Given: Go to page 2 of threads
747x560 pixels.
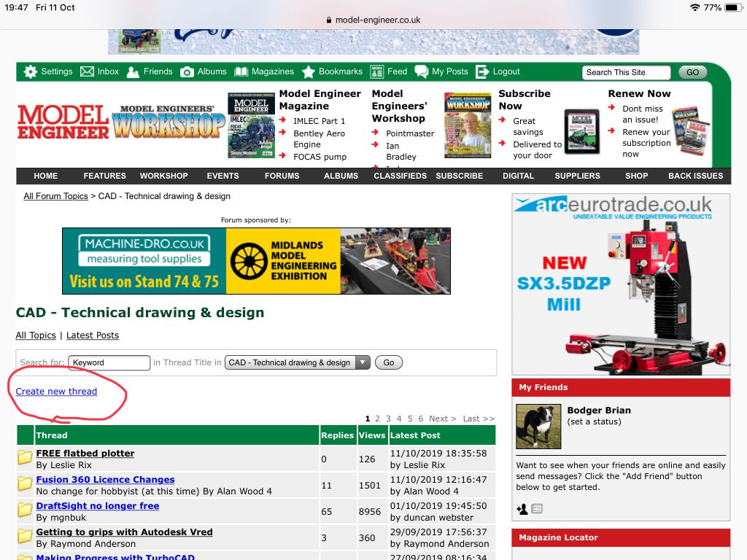Looking at the screenshot, I should [x=377, y=419].
